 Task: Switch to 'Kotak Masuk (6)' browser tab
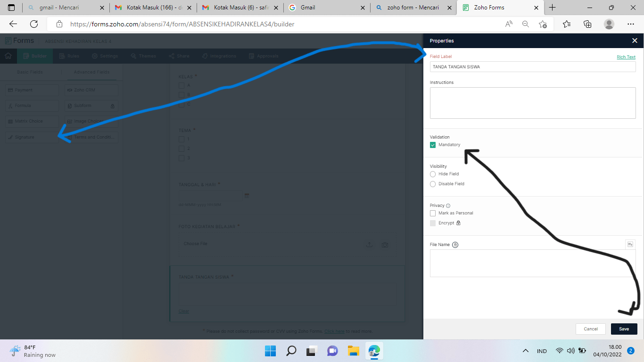[240, 8]
